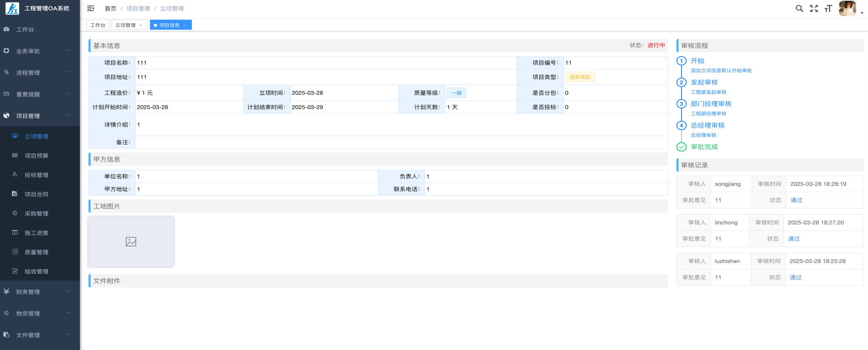Click the sidebar collapse hamburger icon
The image size is (868, 350).
coord(91,8)
